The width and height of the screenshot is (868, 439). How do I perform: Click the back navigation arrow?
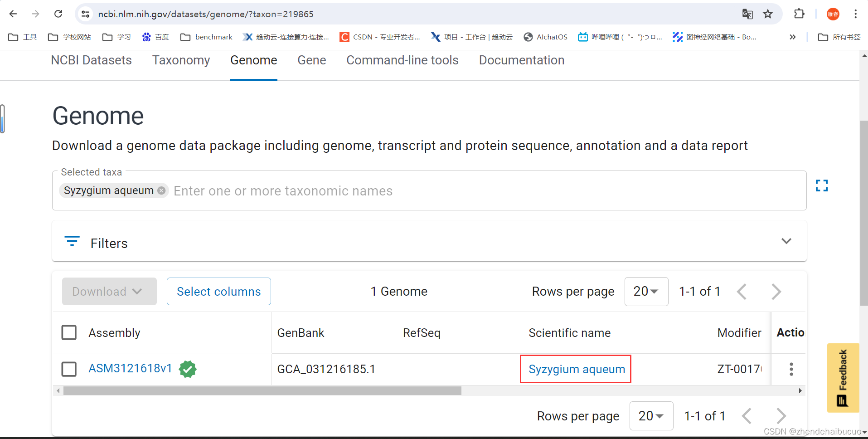[x=13, y=14]
